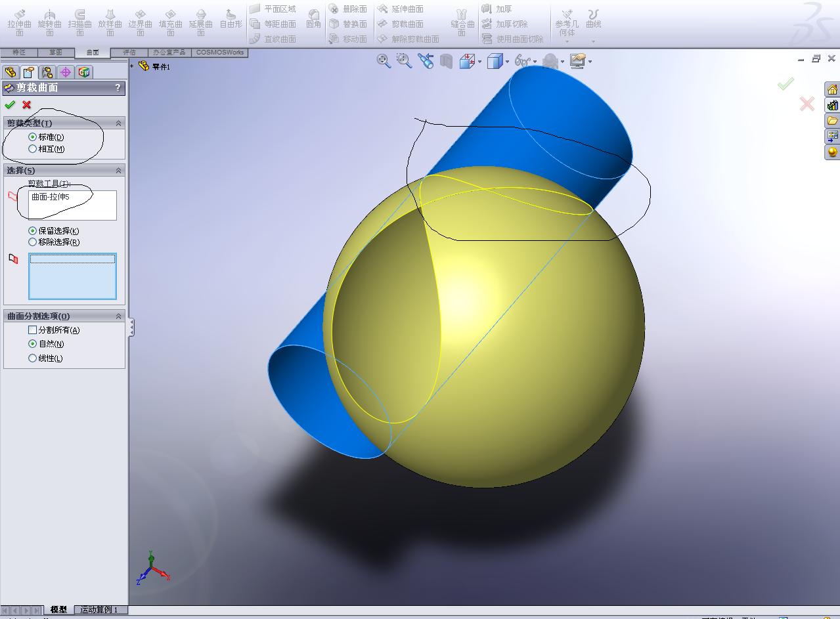Click the Previous View icon

point(426,61)
